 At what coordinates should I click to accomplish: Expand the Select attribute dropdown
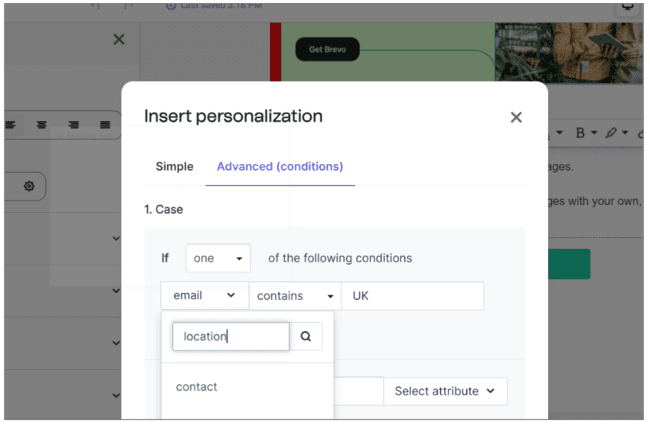pyautogui.click(x=445, y=391)
